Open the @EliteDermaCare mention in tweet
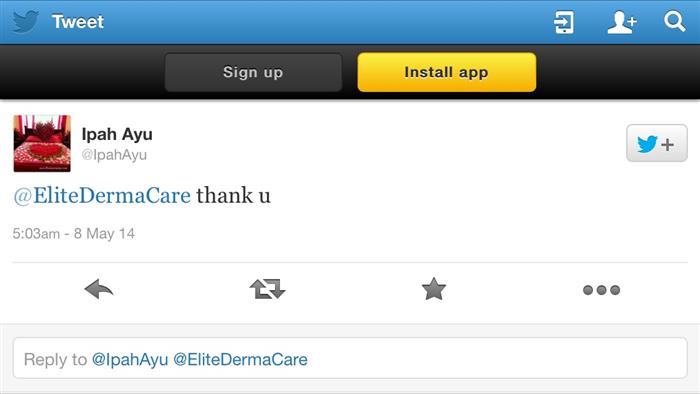700x394 pixels. [x=102, y=195]
